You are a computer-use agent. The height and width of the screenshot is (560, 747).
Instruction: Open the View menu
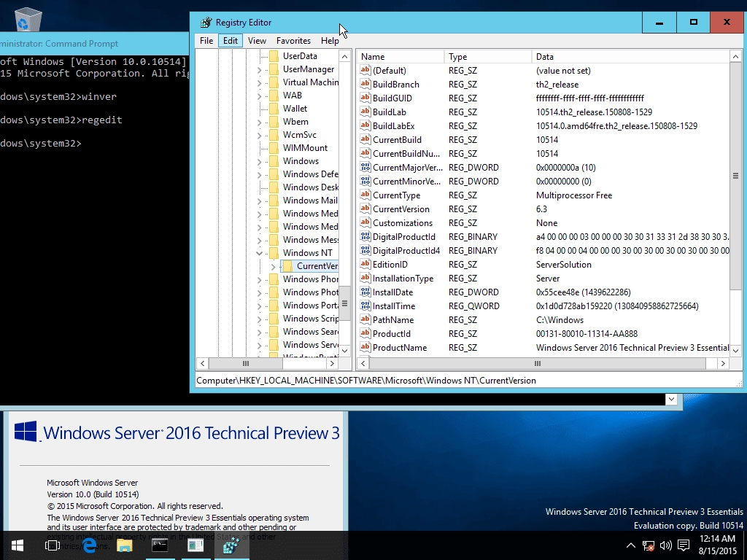point(257,41)
